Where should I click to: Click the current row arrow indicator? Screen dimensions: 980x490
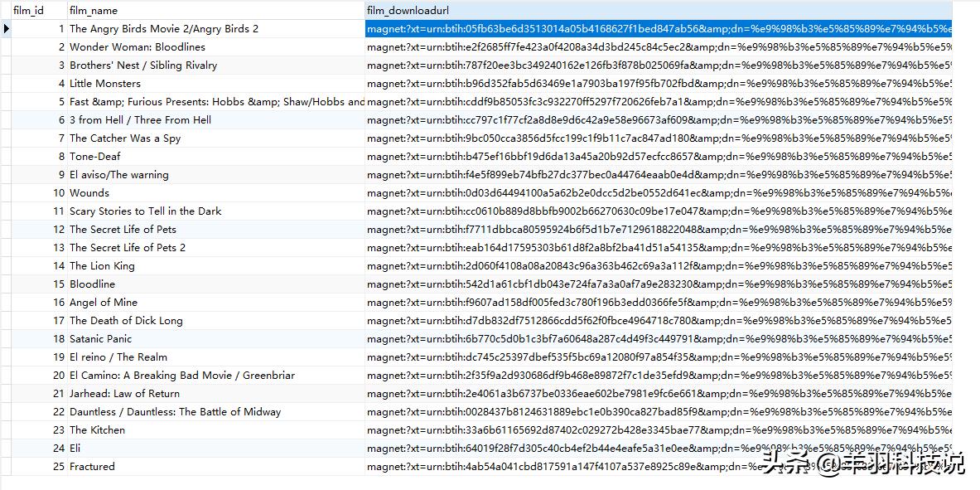click(7, 29)
